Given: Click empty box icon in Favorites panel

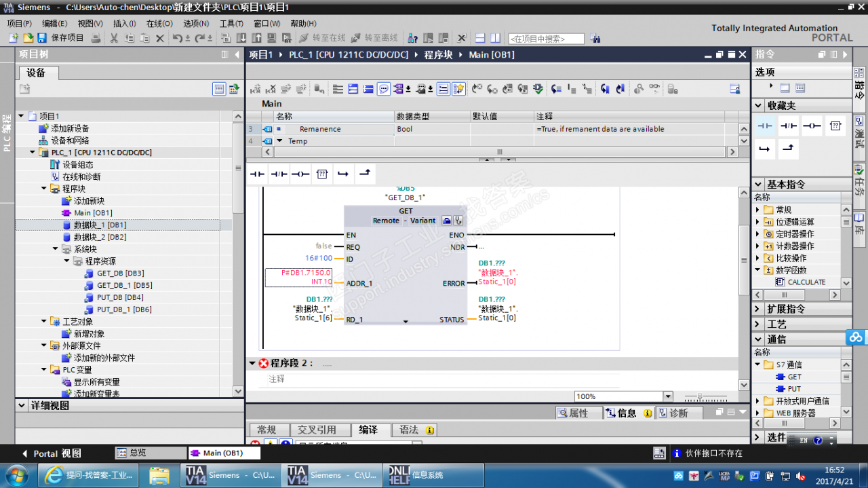Looking at the screenshot, I should click(835, 126).
